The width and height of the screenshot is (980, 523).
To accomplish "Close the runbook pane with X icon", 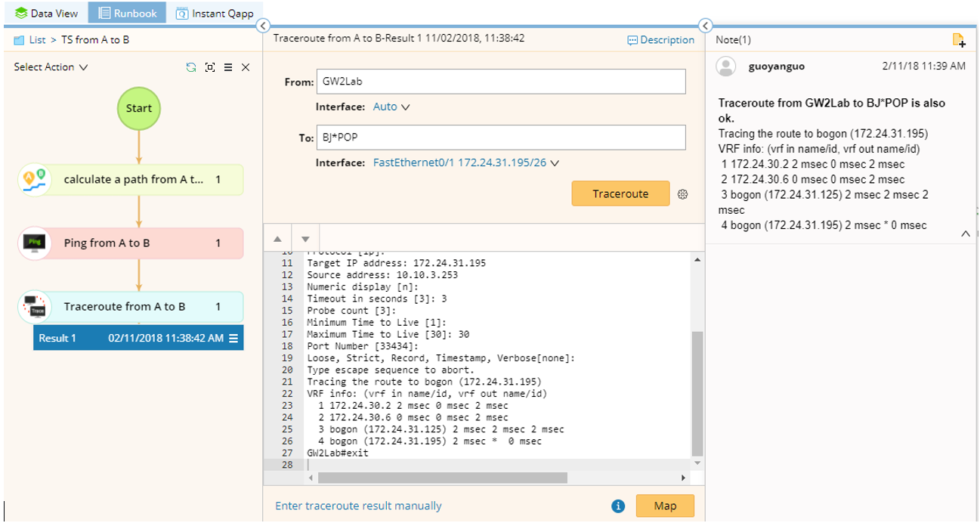I will point(246,67).
